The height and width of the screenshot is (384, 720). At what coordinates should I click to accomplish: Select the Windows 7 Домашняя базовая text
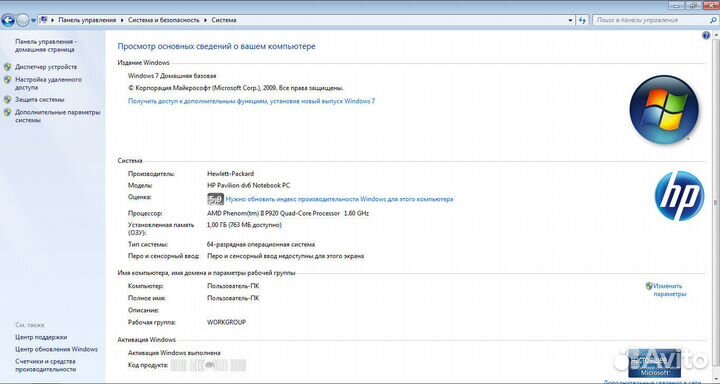pyautogui.click(x=172, y=76)
